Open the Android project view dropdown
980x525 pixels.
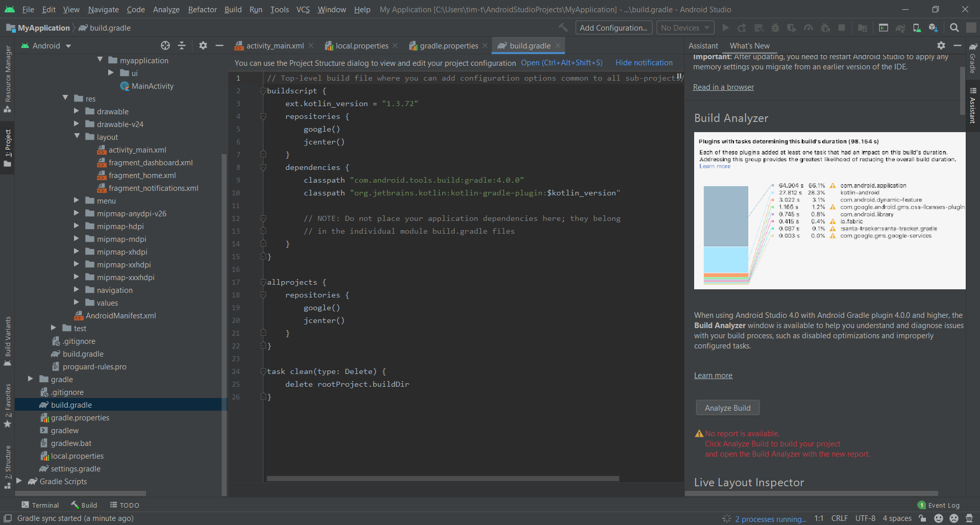tap(46, 46)
